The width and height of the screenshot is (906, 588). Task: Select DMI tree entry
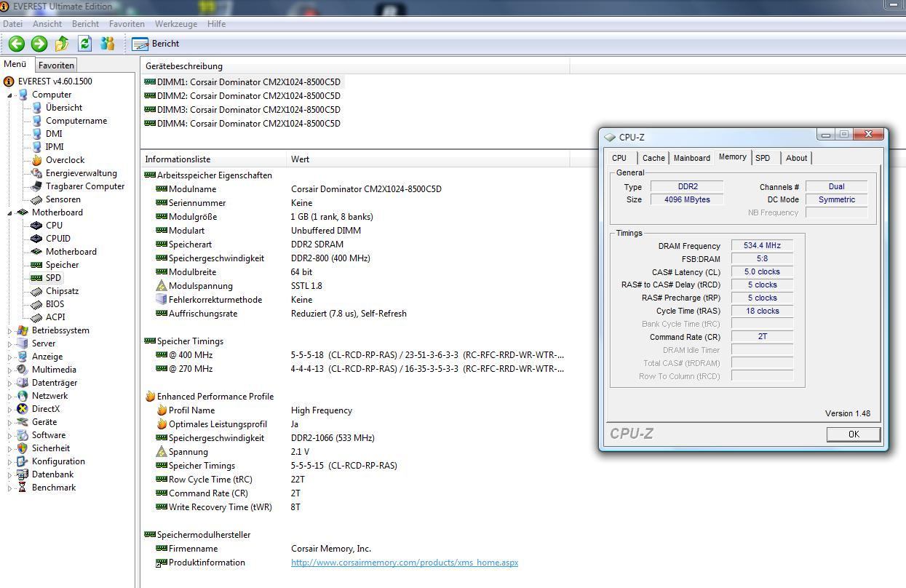click(x=54, y=134)
